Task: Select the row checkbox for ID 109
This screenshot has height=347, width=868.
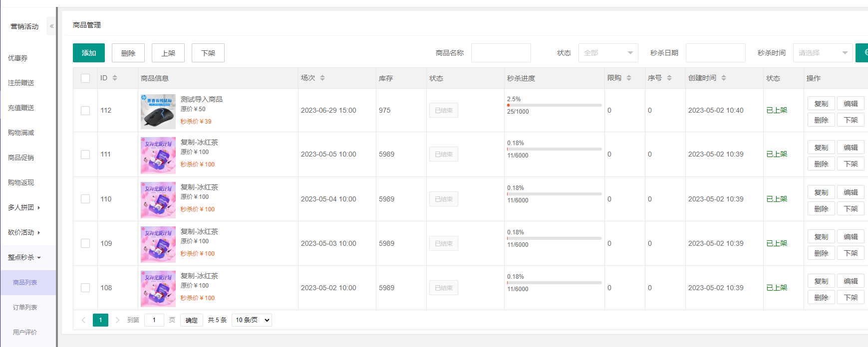Action: click(x=85, y=243)
